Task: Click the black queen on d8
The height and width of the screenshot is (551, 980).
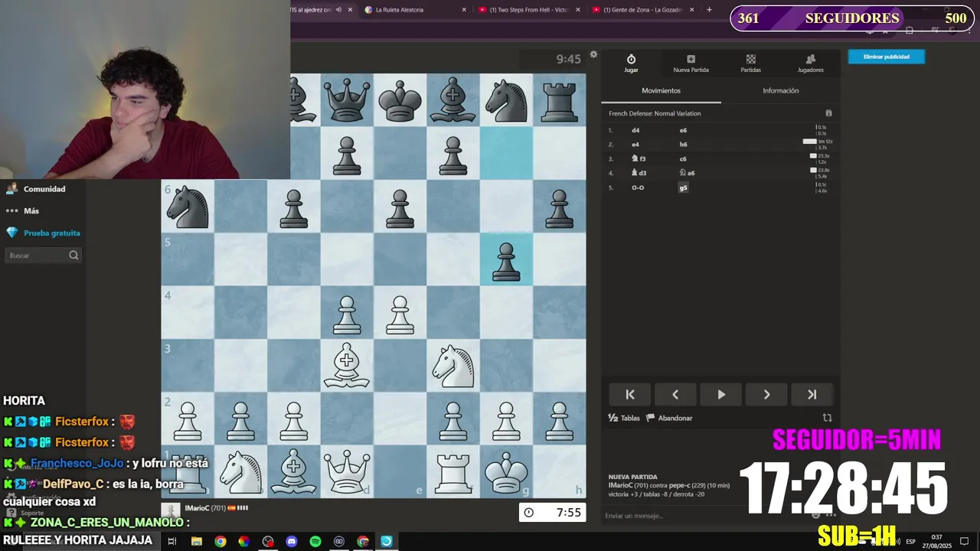Action: point(347,101)
